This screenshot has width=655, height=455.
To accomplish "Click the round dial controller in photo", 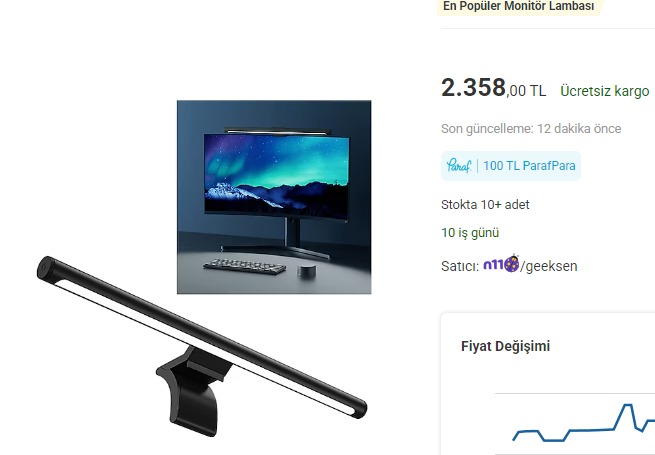I will point(307,271).
